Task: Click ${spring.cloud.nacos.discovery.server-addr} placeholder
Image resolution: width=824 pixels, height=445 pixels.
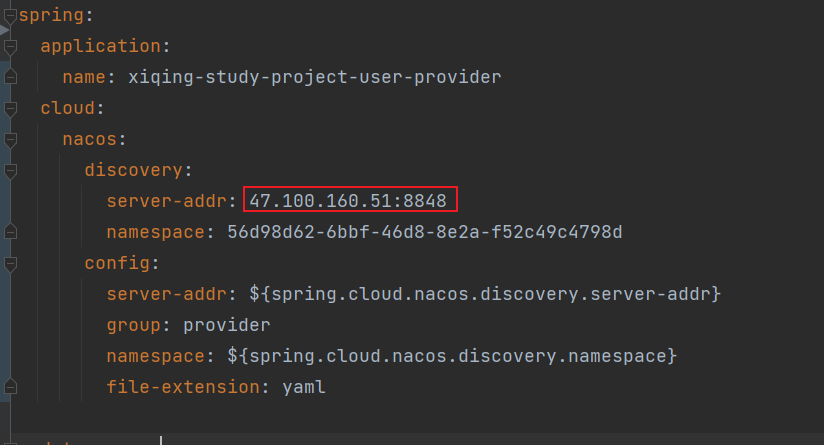Action: 485,294
